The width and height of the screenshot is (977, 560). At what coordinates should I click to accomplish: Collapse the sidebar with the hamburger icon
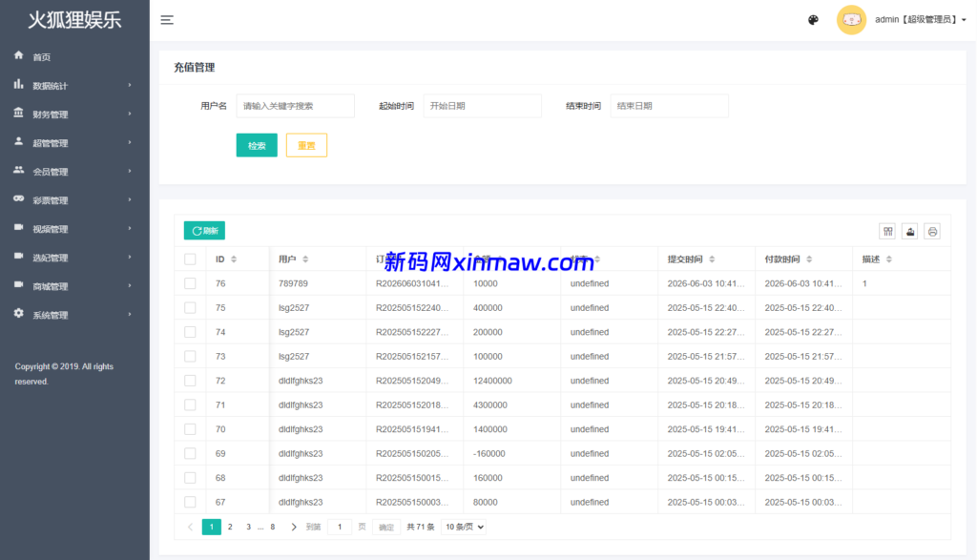tap(167, 20)
